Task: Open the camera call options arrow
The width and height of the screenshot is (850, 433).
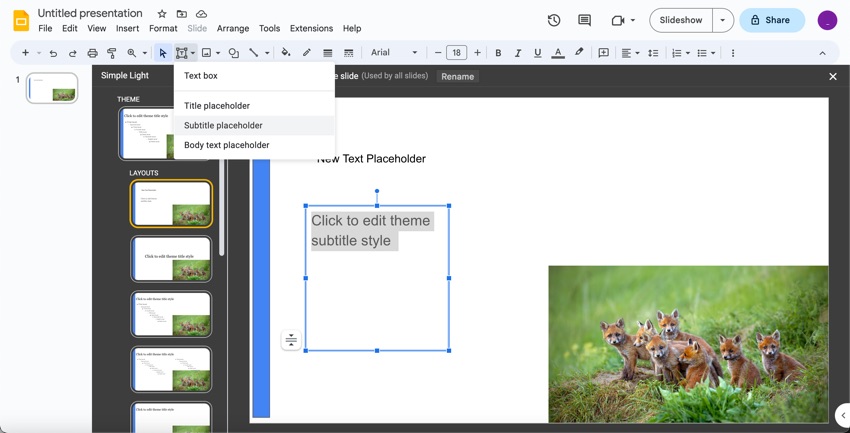Action: [633, 20]
